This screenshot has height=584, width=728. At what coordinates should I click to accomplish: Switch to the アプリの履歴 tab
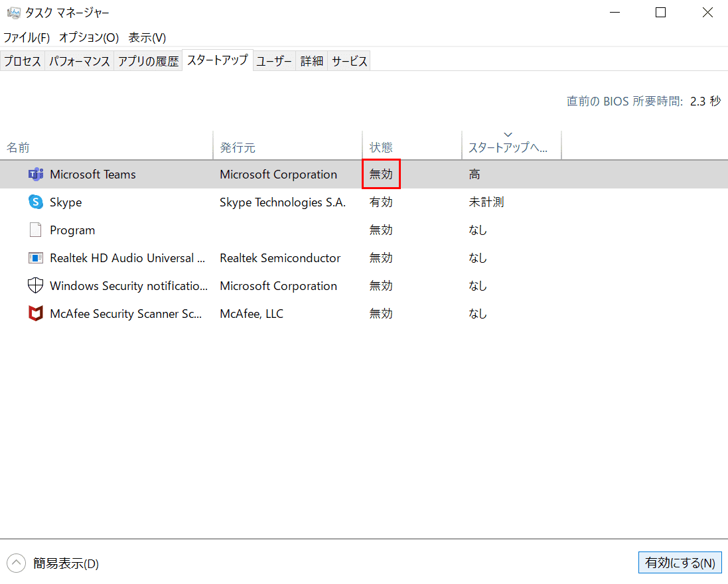148,61
